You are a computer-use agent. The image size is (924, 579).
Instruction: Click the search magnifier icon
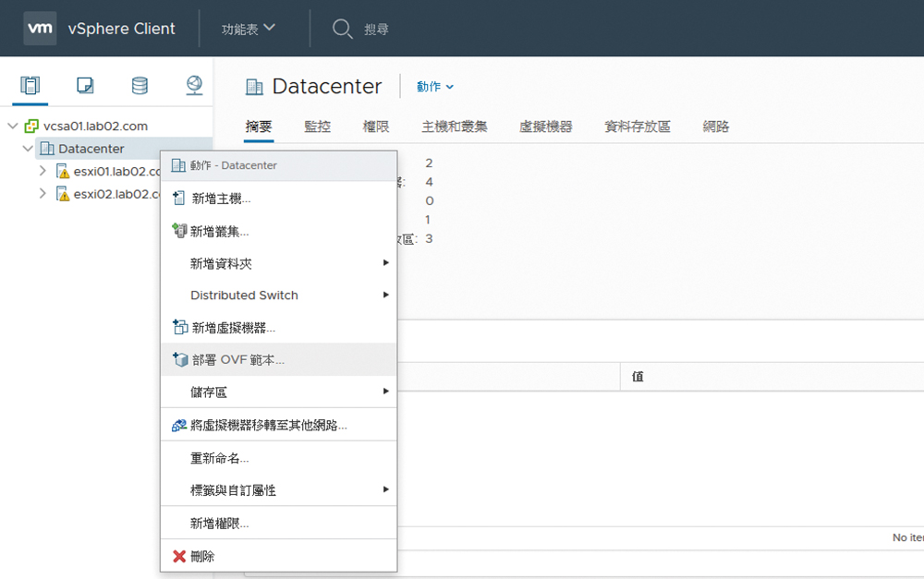pyautogui.click(x=343, y=29)
